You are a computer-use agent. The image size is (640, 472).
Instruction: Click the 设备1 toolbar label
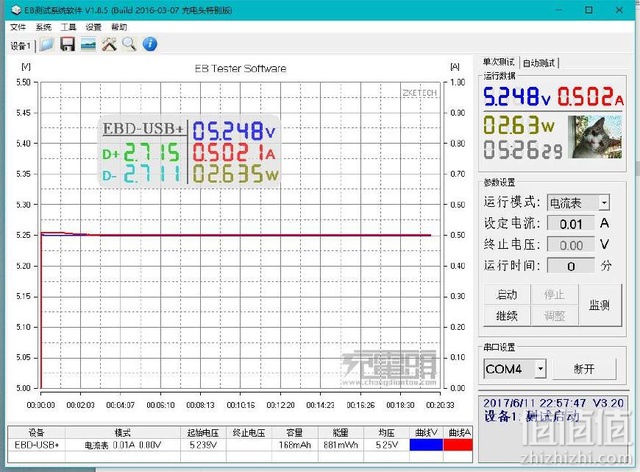tap(20, 46)
